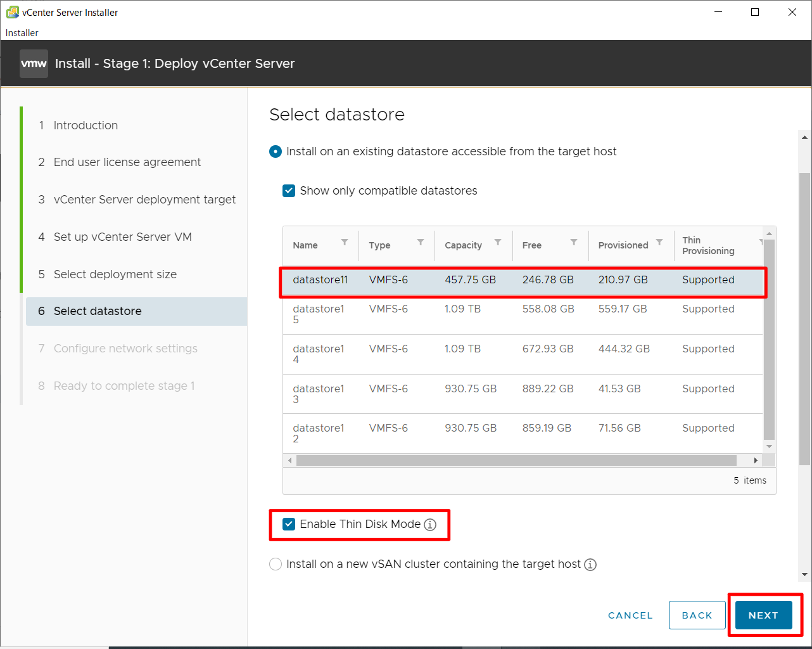Click the Free column filter icon

point(574,242)
